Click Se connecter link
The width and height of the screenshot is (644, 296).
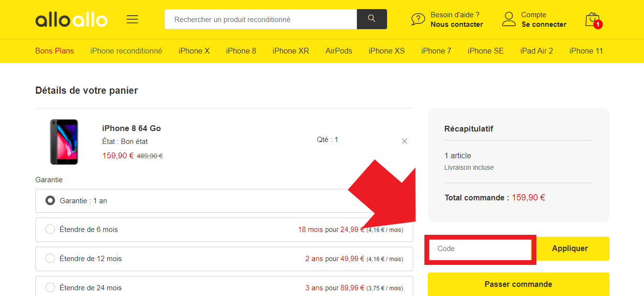[x=544, y=24]
